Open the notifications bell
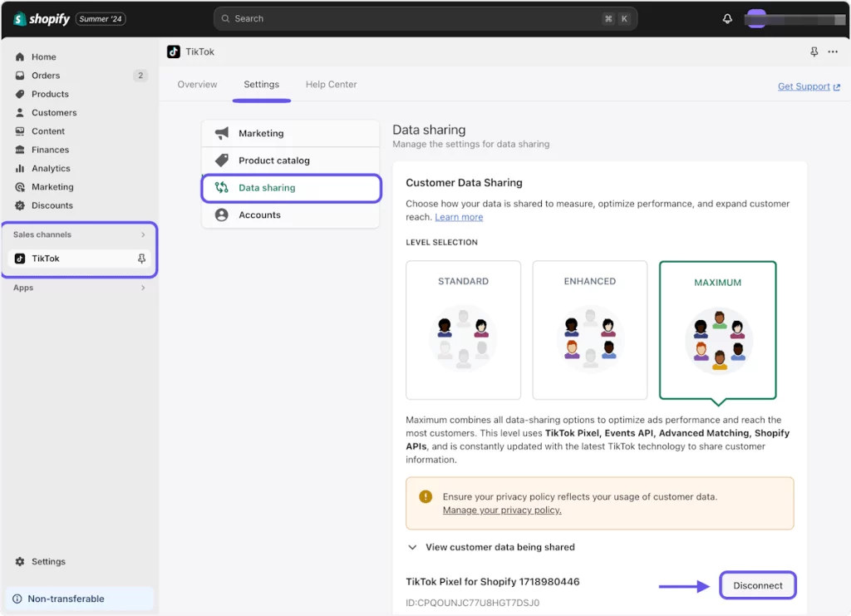The image size is (851, 616). click(727, 19)
